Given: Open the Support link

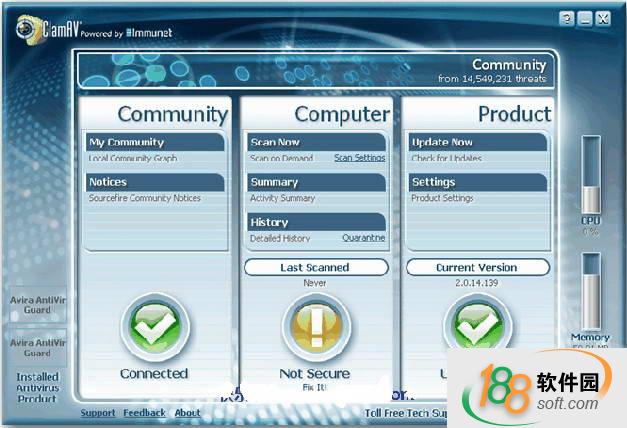Looking at the screenshot, I should click(x=98, y=413).
